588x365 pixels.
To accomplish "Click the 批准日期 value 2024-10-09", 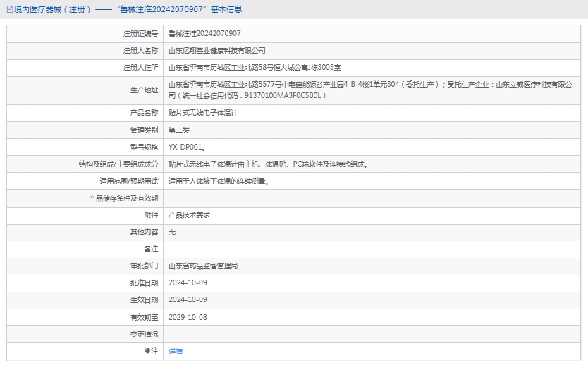I will (x=188, y=283).
